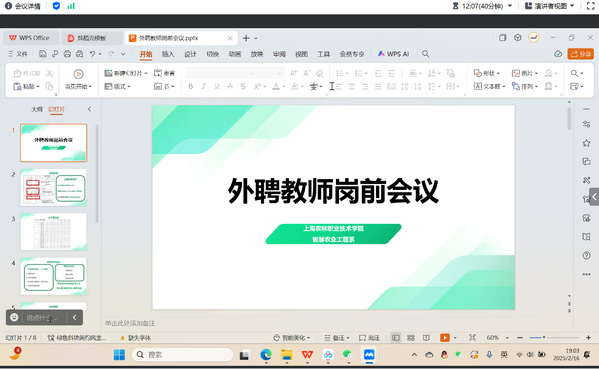Switch to normal view in status bar
This screenshot has width=599, height=369.
[396, 338]
